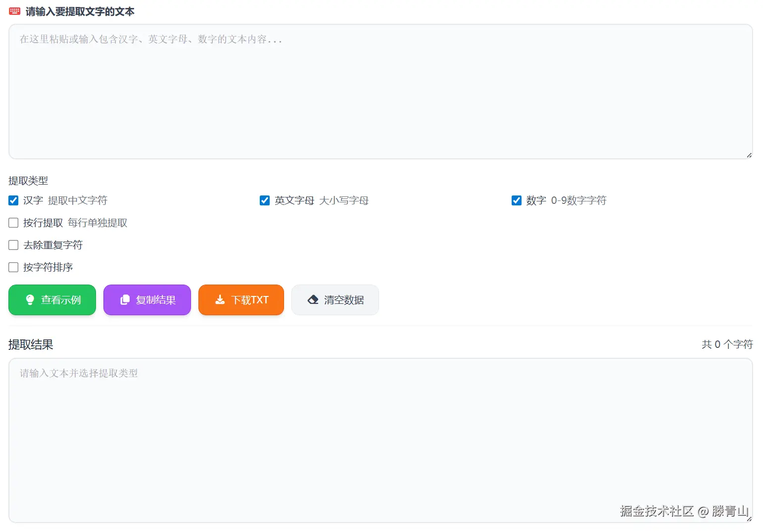The image size is (763, 532).
Task: Disable the 英文字母 extraction option
Action: point(265,200)
